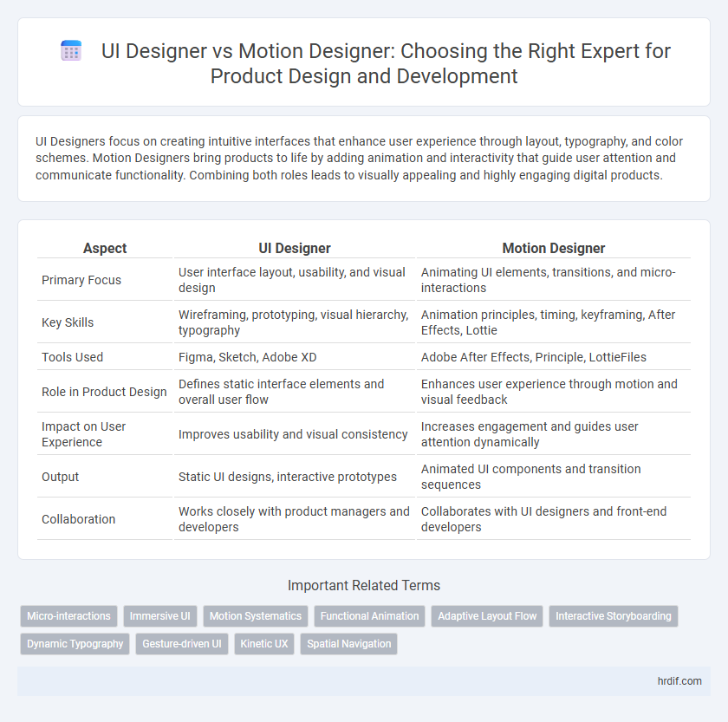Open the Micro-interactions tag
Screen dimensions: 728x722
coord(68,616)
